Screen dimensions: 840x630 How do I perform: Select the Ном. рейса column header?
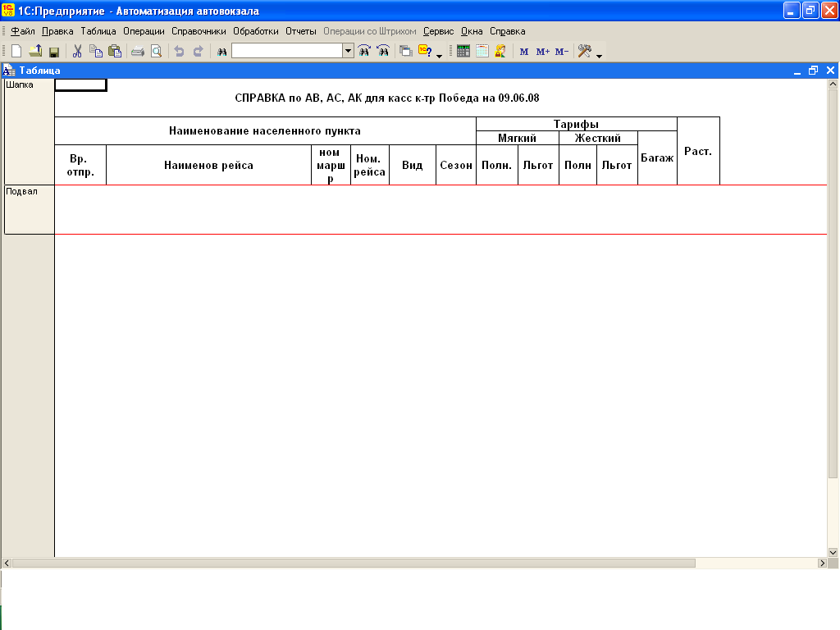point(370,165)
